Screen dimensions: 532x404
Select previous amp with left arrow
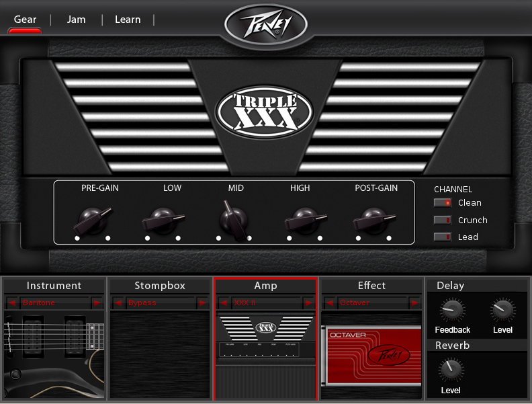[224, 302]
